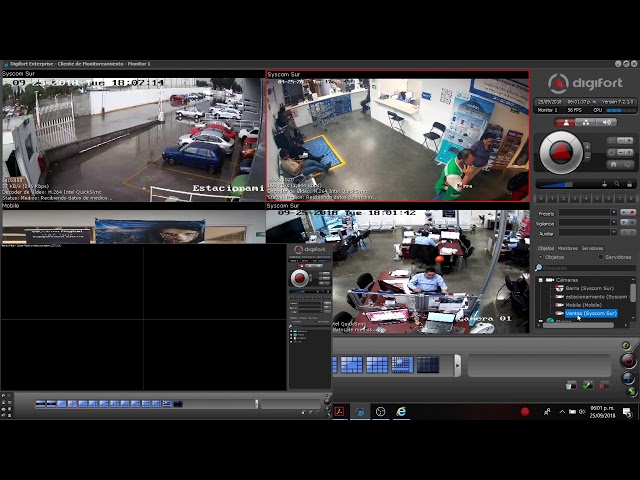Play the selected preset
640x480 pixels.
coord(624,213)
